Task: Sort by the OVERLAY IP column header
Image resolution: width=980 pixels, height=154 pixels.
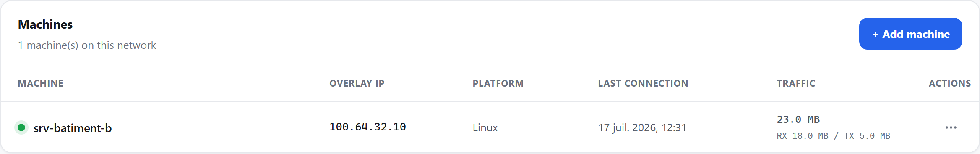Action: point(357,83)
